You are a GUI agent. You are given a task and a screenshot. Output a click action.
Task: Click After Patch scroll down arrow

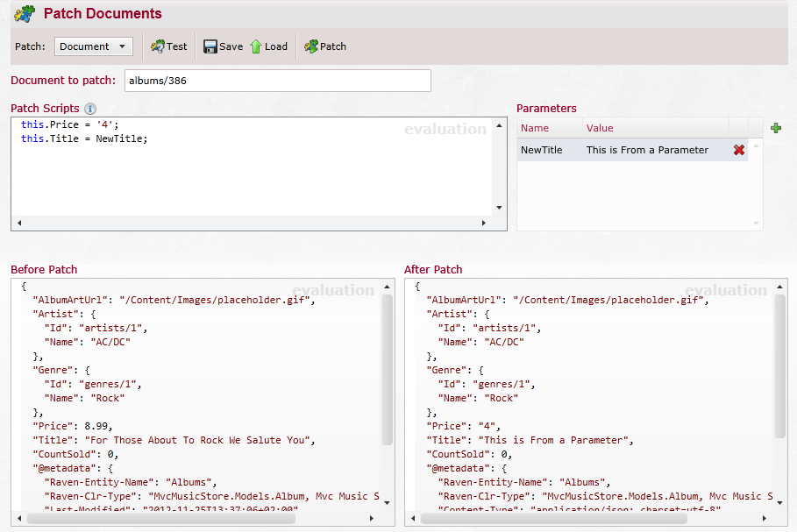[779, 503]
